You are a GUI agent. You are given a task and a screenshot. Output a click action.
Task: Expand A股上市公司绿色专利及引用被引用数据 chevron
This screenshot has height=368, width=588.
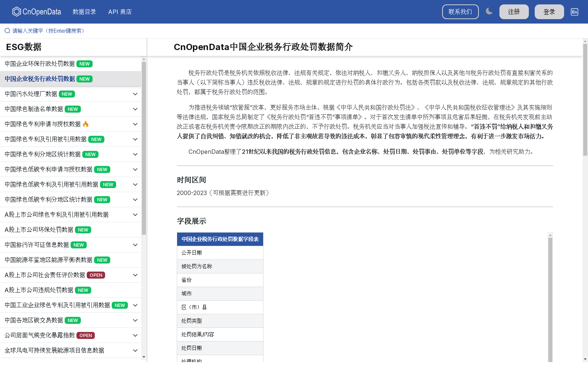pyautogui.click(x=135, y=215)
